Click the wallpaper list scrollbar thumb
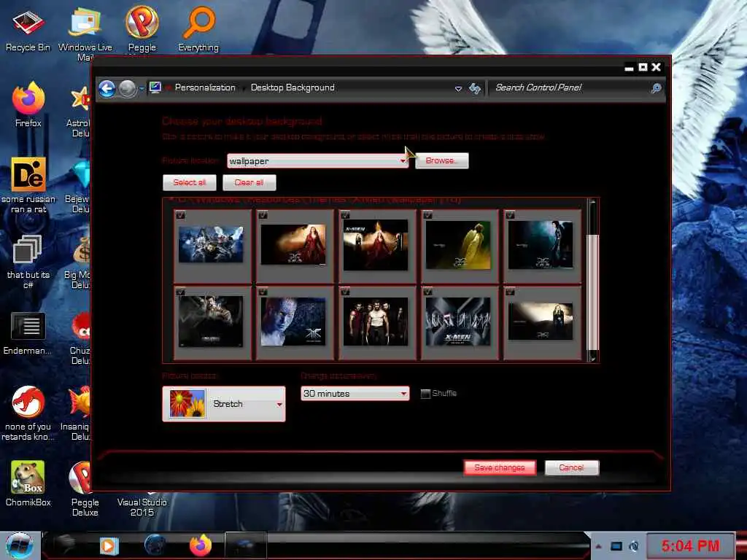 click(x=592, y=292)
